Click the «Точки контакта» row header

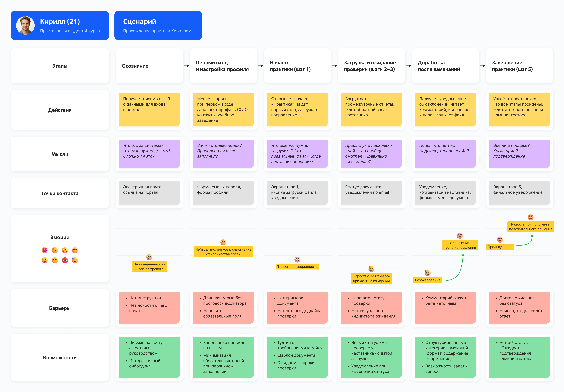(x=60, y=193)
